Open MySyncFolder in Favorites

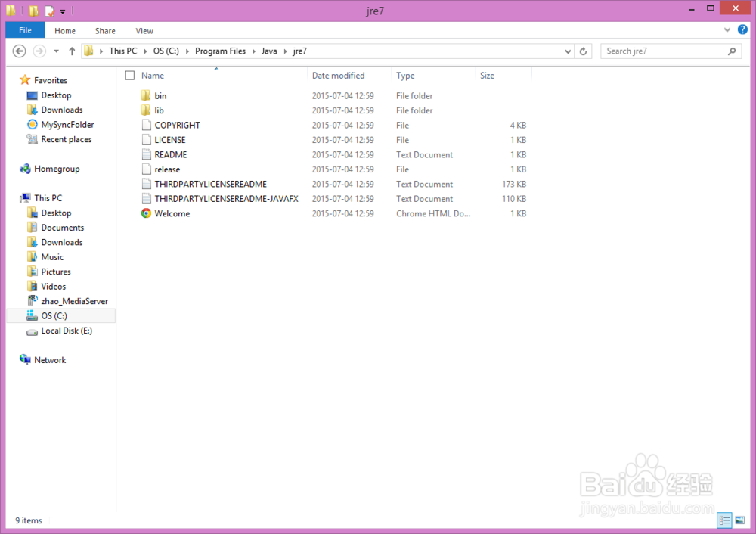67,125
